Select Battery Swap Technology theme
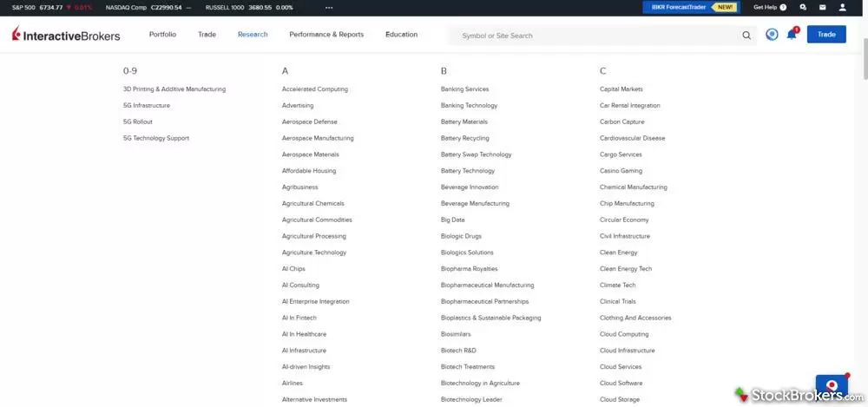The height and width of the screenshot is (407, 868). coord(476,154)
